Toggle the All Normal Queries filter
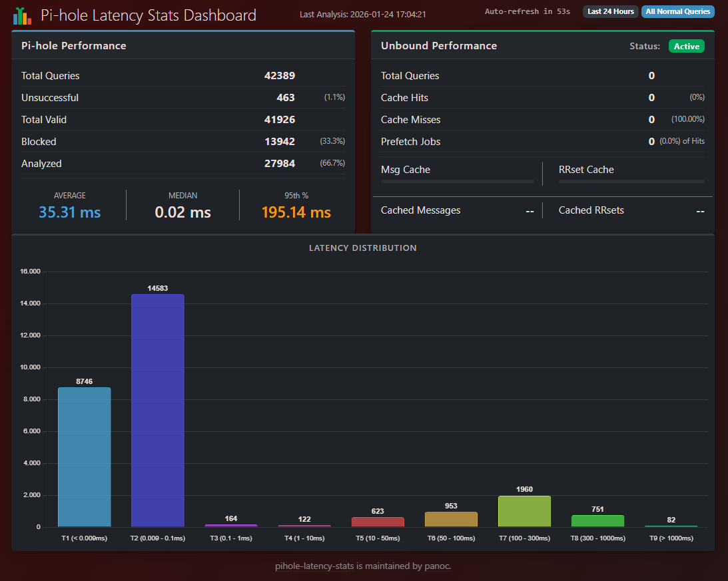This screenshot has width=728, height=581. click(677, 11)
